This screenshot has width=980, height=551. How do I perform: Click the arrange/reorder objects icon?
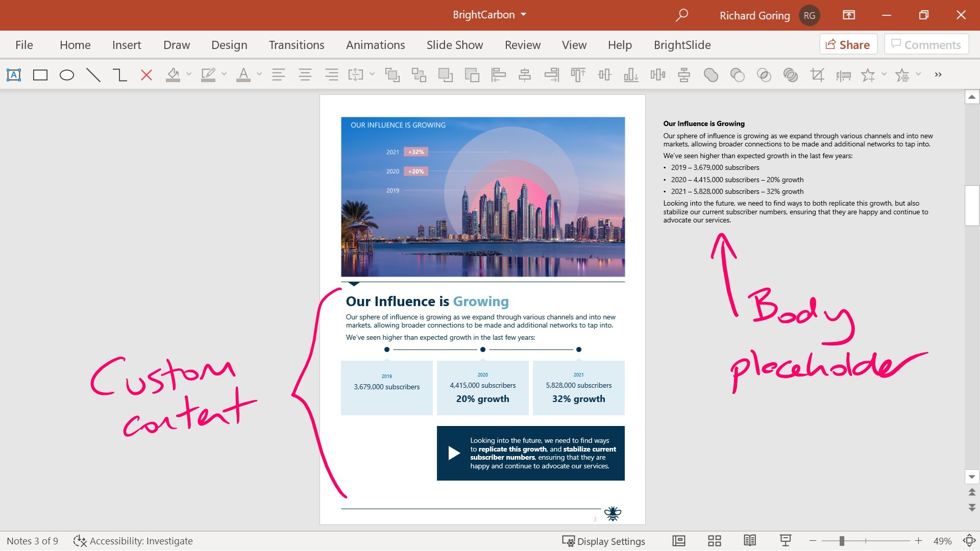[418, 74]
